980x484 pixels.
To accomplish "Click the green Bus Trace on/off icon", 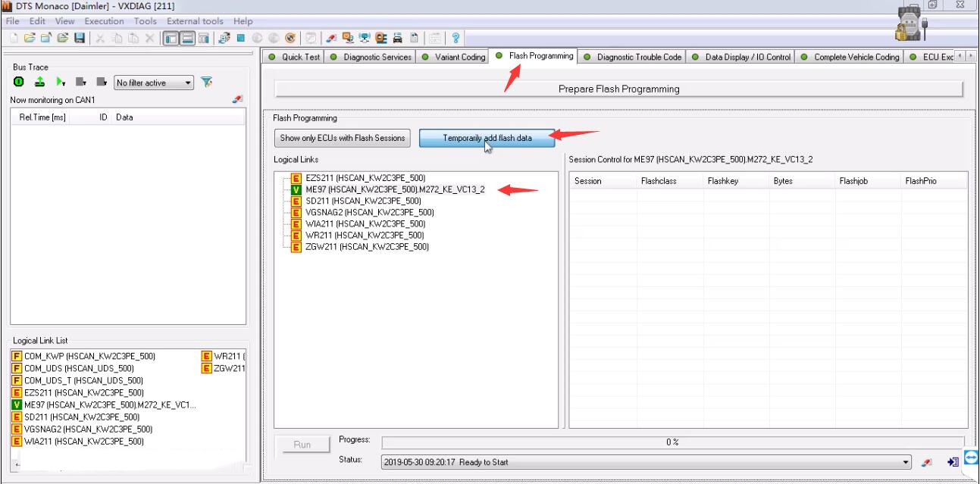I will pyautogui.click(x=18, y=83).
